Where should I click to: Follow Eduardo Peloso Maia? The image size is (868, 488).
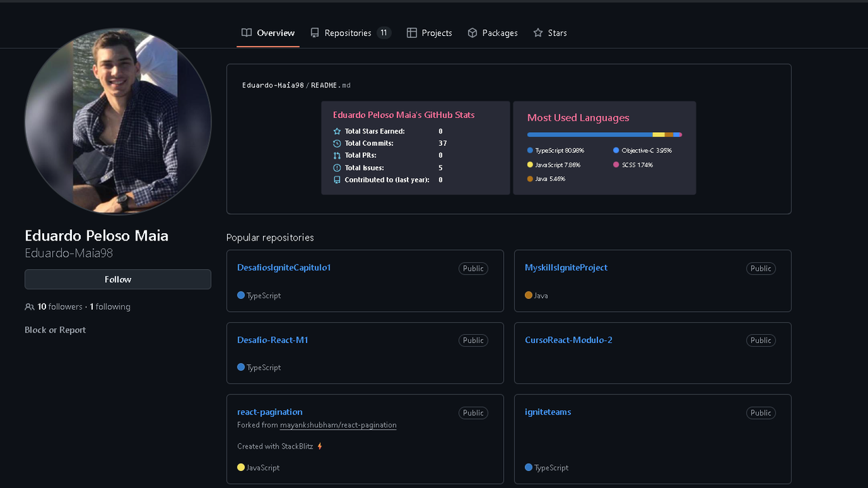pyautogui.click(x=118, y=279)
